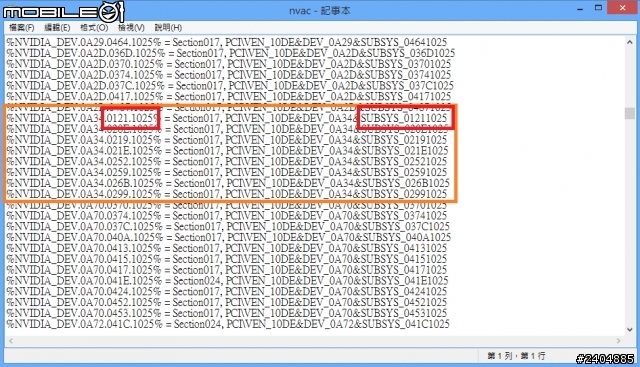Click the line ending SUBSYS_01211025
The height and width of the screenshot is (367, 640).
point(227,118)
